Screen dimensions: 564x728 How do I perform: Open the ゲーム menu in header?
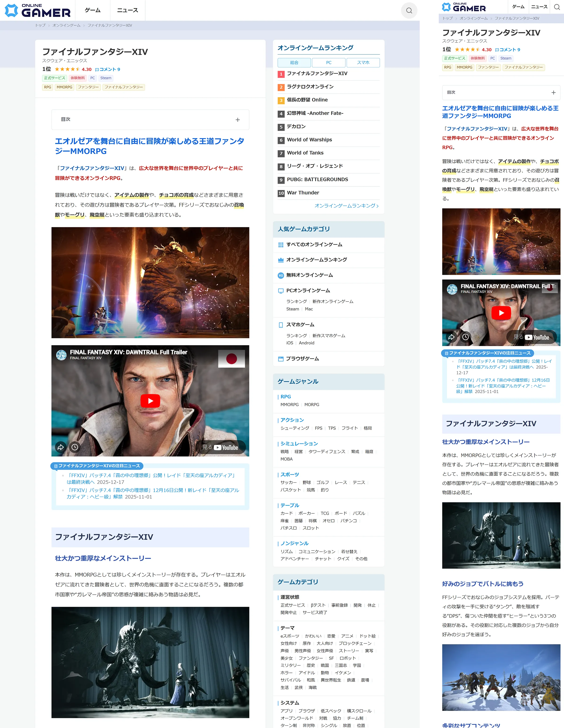[92, 10]
